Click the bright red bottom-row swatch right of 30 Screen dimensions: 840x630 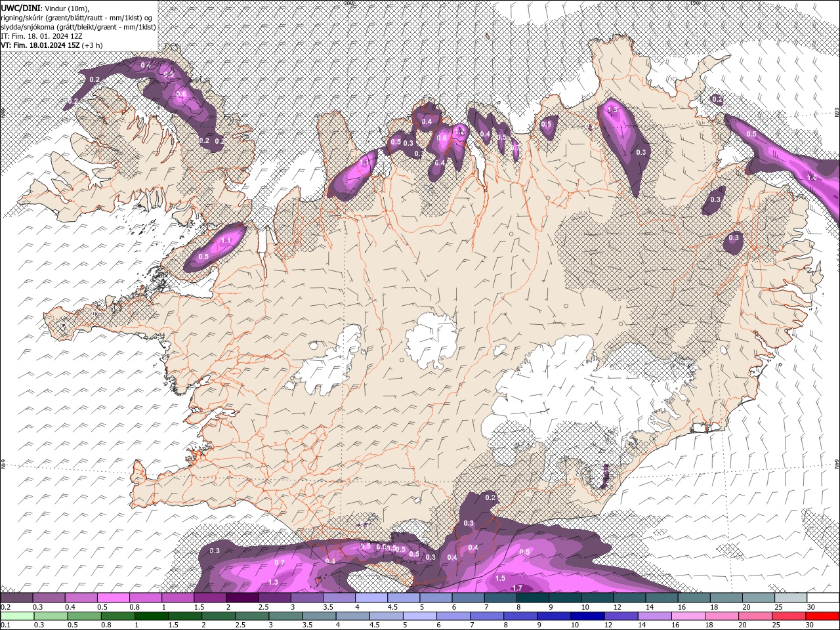point(823,616)
